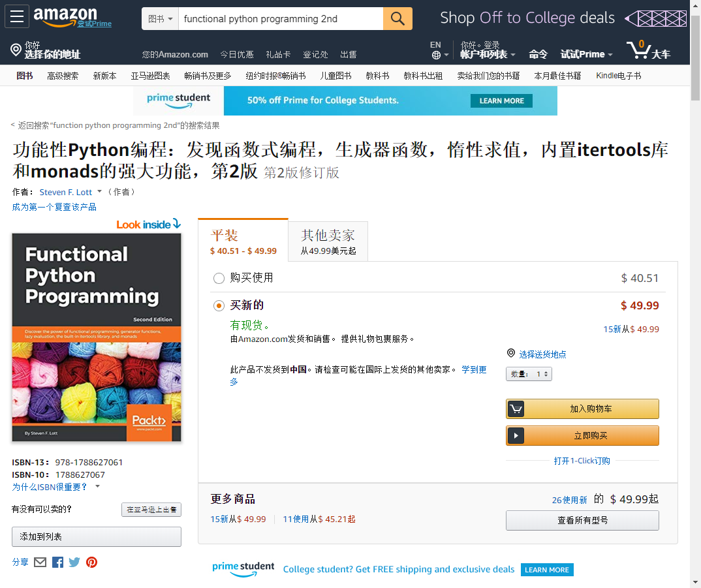Click the globe language icon

(x=437, y=55)
